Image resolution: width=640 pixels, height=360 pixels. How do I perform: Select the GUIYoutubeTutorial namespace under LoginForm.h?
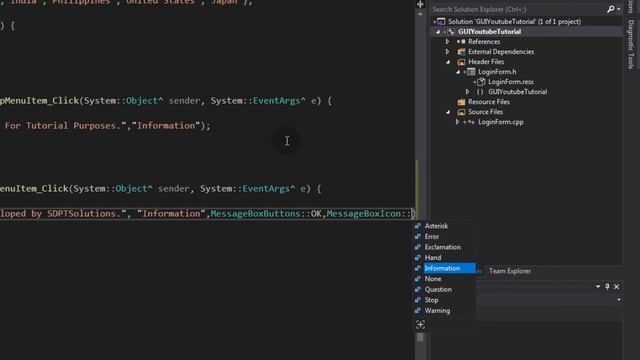(518, 91)
